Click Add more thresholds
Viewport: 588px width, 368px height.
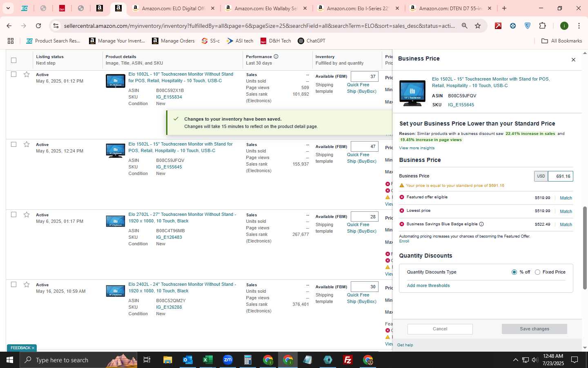tap(428, 286)
